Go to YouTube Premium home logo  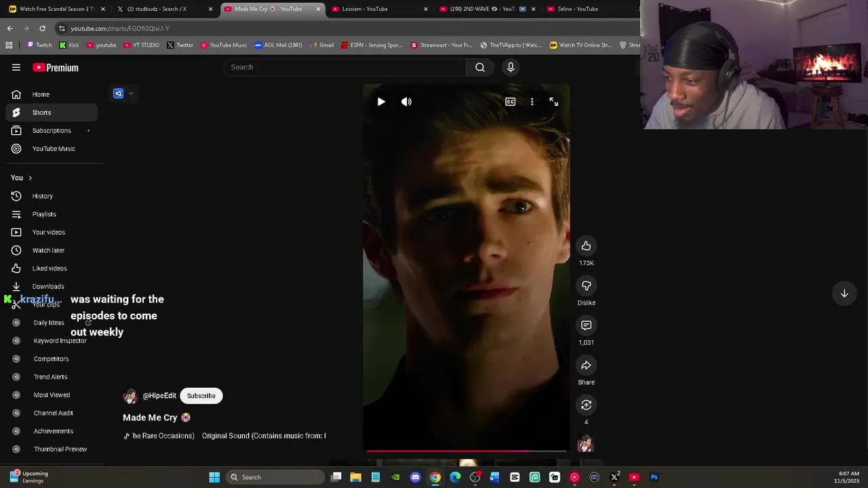tap(56, 67)
